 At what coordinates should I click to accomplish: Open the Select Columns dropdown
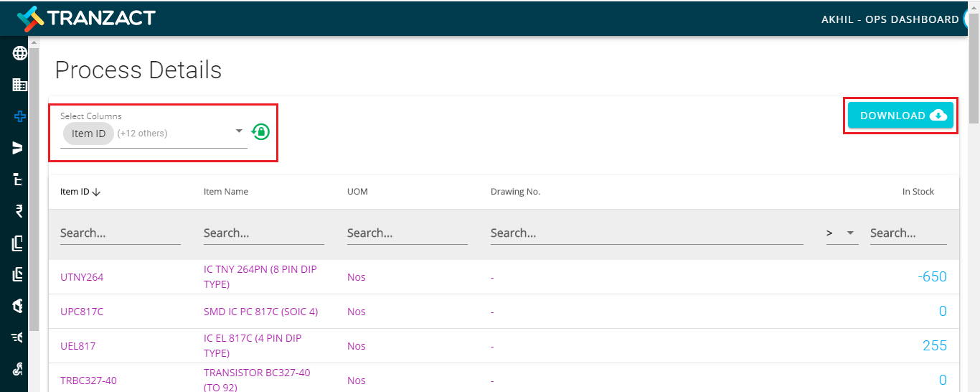point(239,132)
